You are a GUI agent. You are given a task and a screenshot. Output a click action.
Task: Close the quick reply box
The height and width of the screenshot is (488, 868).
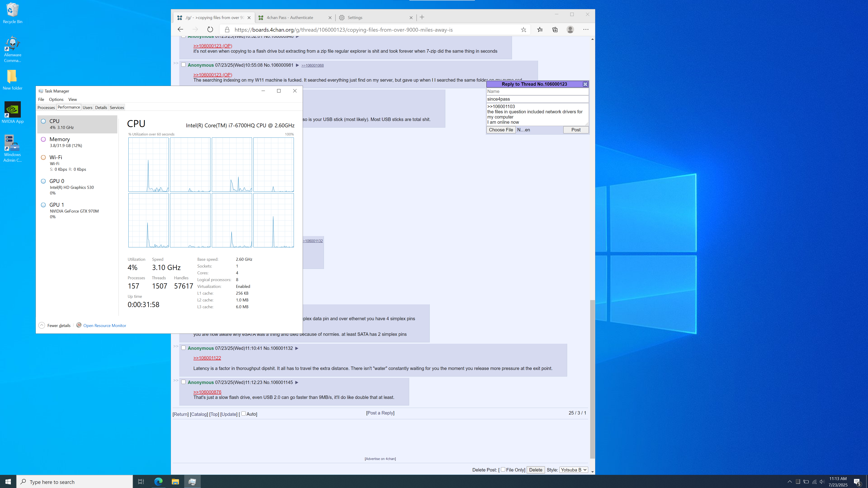point(585,84)
